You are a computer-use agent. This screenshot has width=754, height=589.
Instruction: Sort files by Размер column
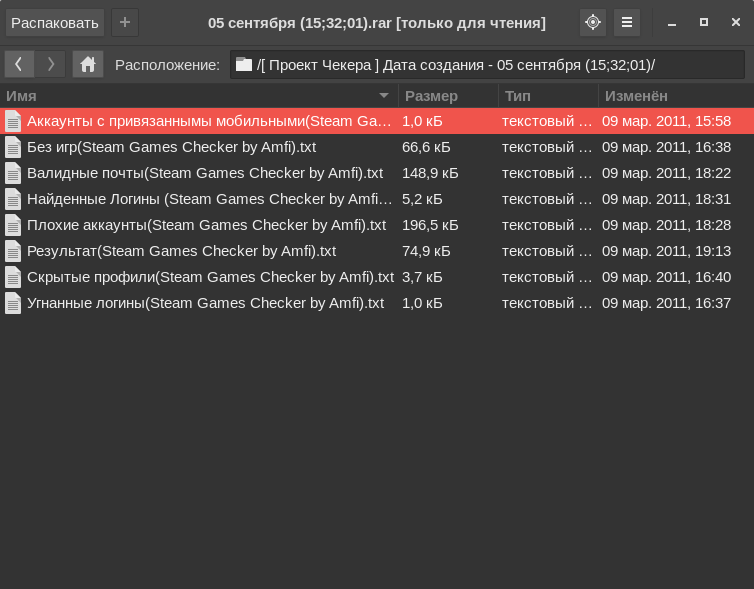[x=447, y=96]
